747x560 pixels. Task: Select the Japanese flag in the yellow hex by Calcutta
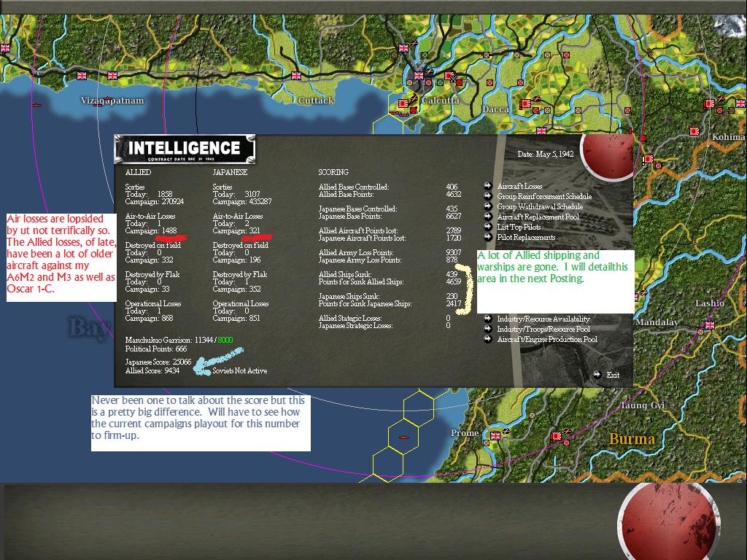(x=403, y=104)
